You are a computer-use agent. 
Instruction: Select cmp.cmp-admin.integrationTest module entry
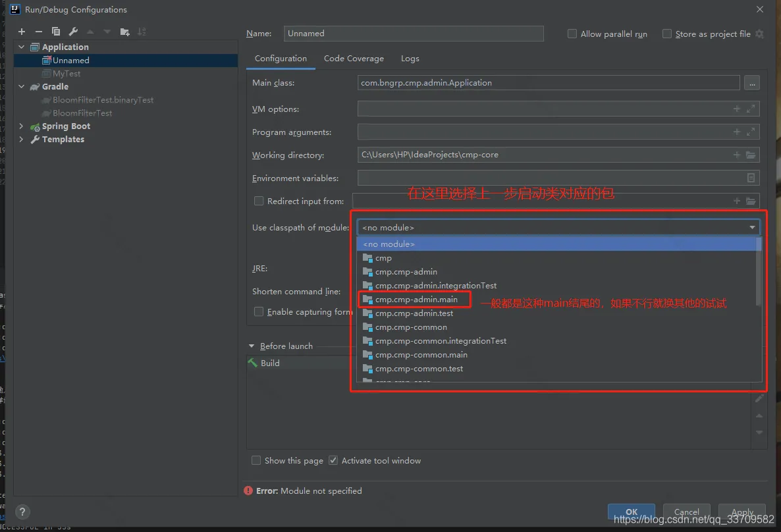click(556, 286)
